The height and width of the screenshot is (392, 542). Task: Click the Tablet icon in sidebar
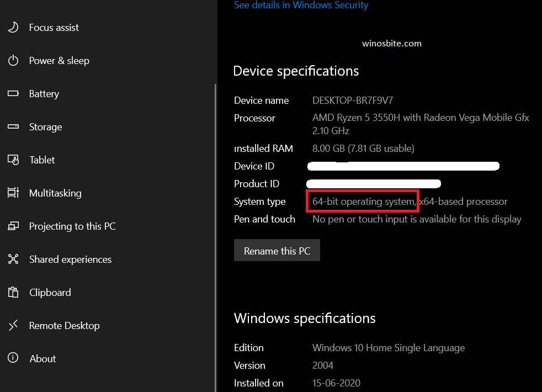(13, 160)
